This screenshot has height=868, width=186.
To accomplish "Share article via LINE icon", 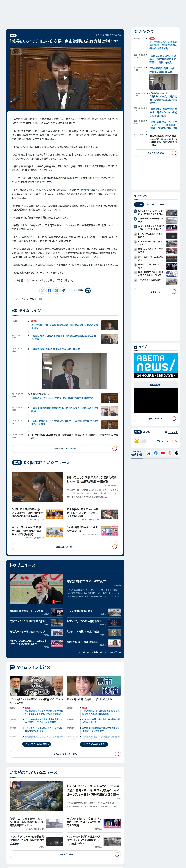I will tap(56, 290).
